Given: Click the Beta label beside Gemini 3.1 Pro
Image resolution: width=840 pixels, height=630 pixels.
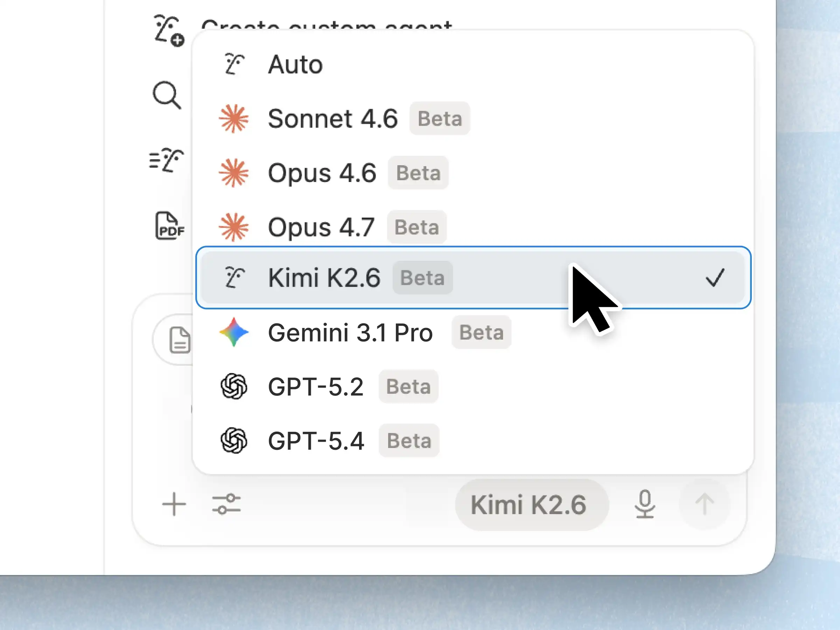Looking at the screenshot, I should (x=481, y=332).
